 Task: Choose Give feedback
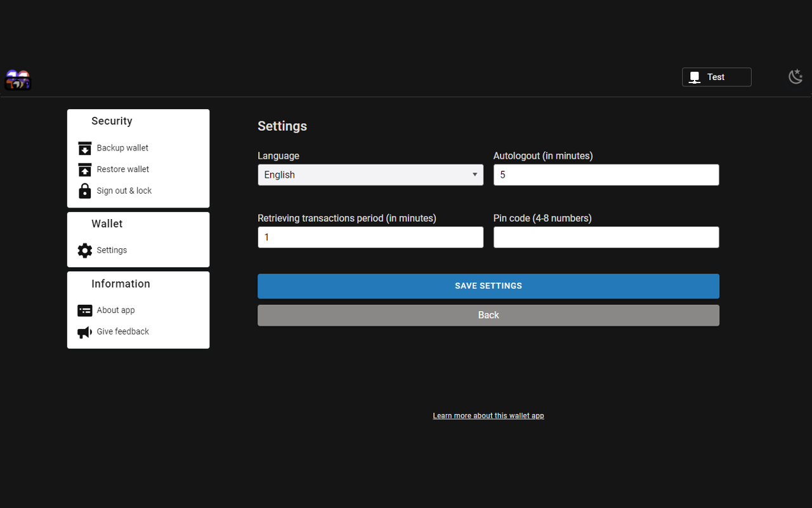123,331
